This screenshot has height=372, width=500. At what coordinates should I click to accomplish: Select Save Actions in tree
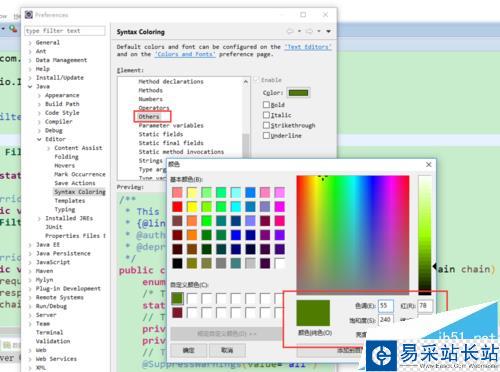point(75,183)
